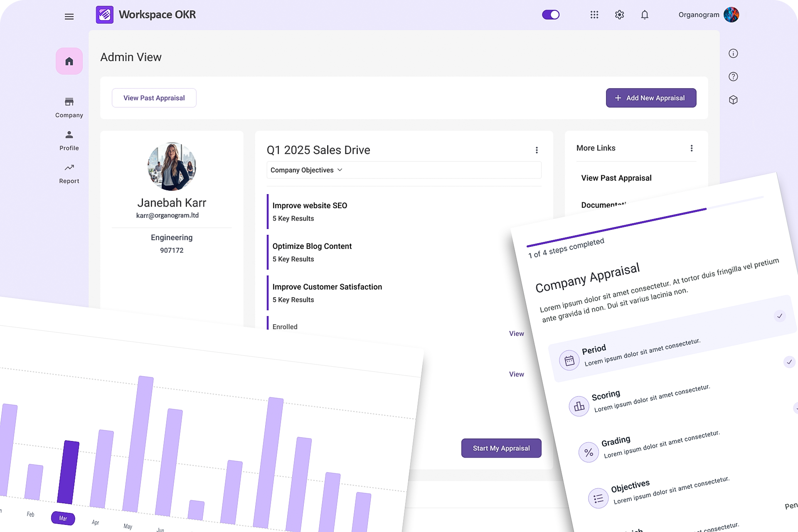The width and height of the screenshot is (798, 532).
Task: Open the apps grid launcher
Action: 594,15
